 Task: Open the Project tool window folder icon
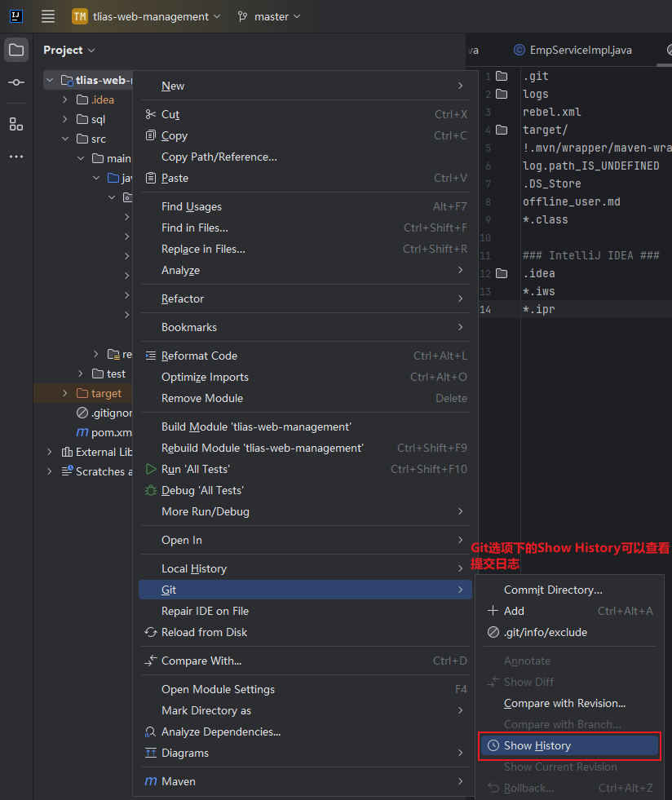point(16,50)
